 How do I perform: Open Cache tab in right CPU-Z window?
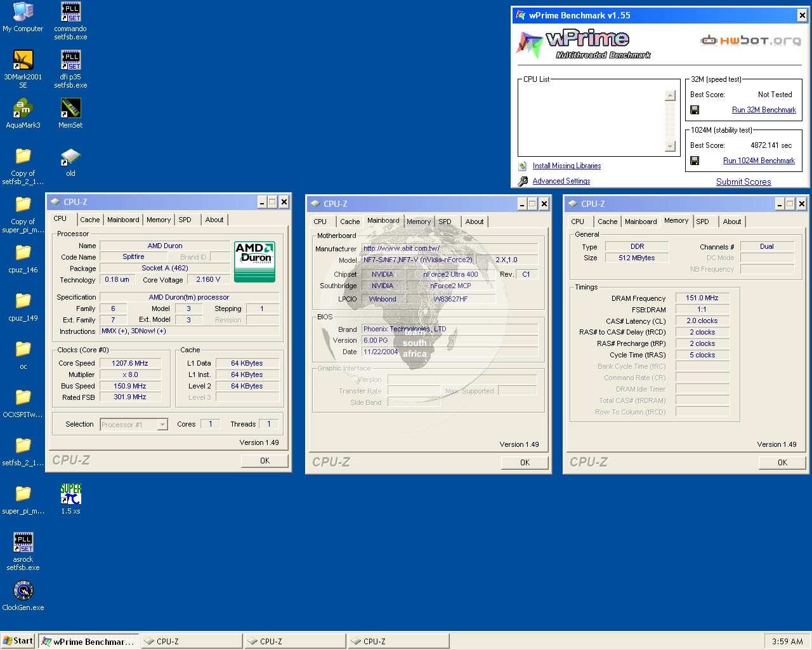tap(607, 222)
